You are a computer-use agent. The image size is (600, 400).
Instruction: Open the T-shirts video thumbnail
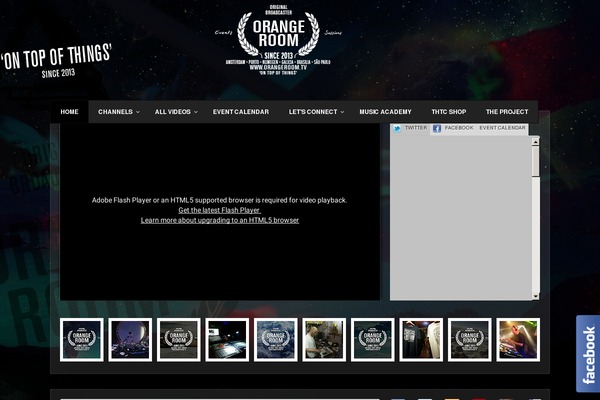421,340
